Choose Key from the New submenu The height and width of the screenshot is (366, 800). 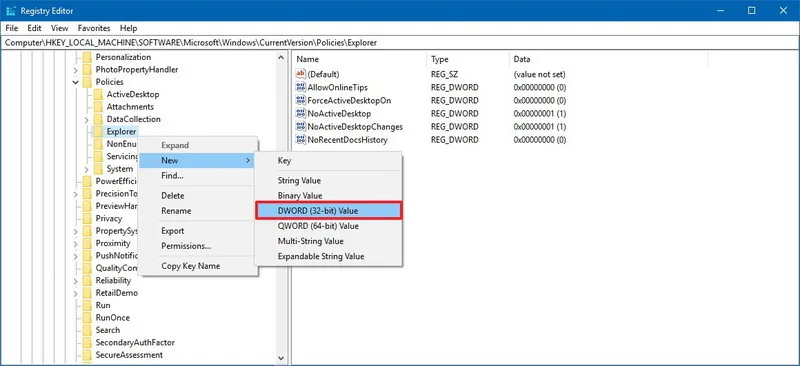(x=329, y=160)
